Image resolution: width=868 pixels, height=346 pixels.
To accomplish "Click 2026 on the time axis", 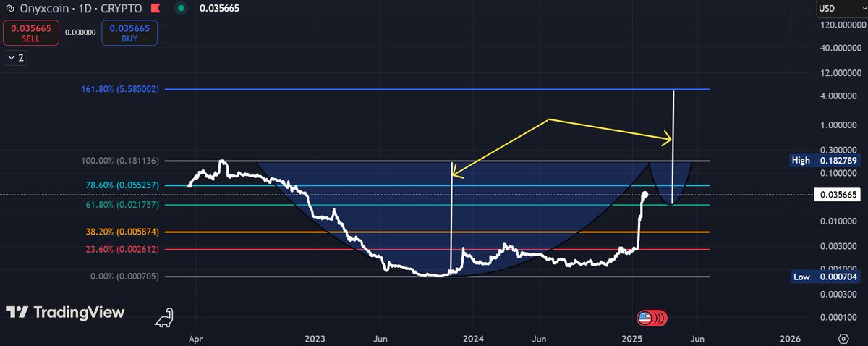I will click(x=791, y=339).
